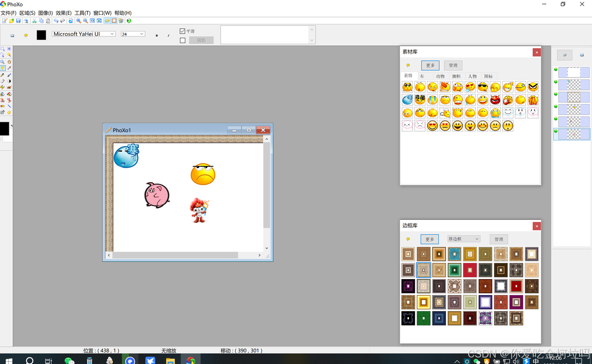Toggle the bold text style button
This screenshot has width=592, height=364.
pyautogui.click(x=157, y=36)
